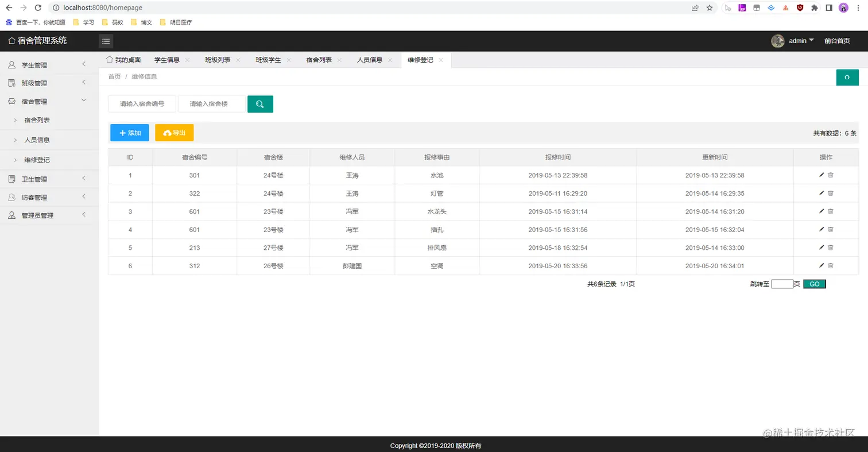Toggle the sidebar with the hamburger icon

coord(106,41)
